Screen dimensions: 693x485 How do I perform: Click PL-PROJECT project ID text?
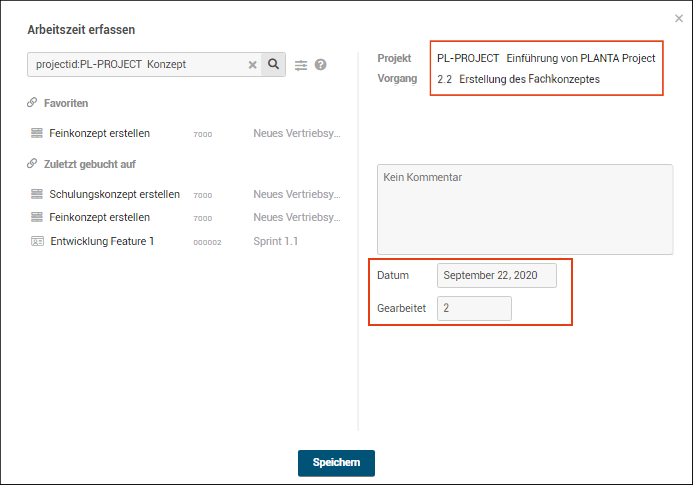[x=468, y=58]
